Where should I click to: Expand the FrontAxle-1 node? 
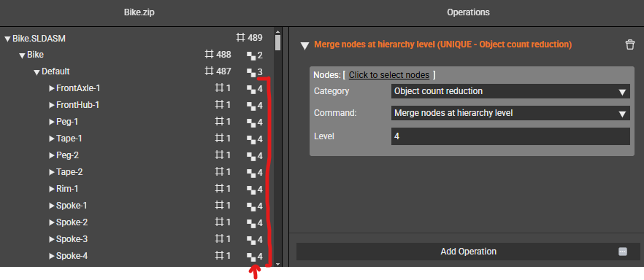click(x=52, y=88)
